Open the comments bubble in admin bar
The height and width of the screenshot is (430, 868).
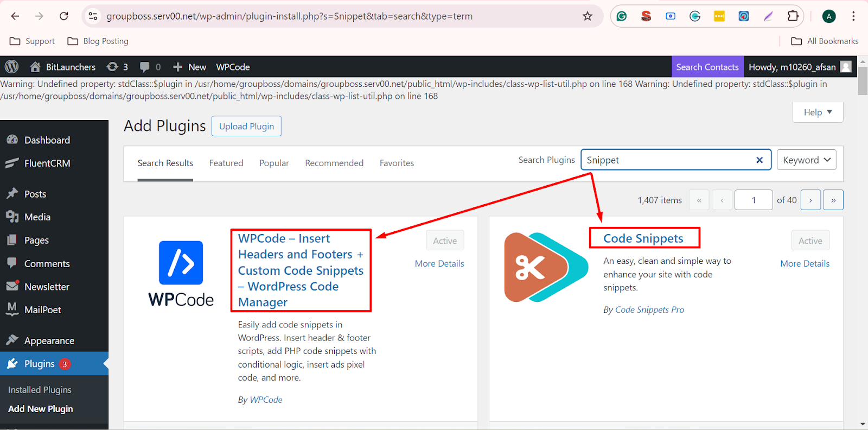point(150,67)
